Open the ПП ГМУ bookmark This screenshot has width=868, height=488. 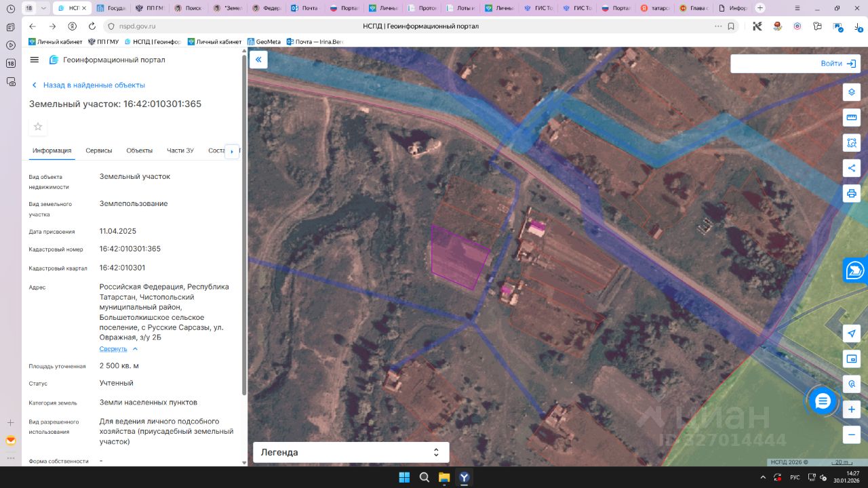103,42
